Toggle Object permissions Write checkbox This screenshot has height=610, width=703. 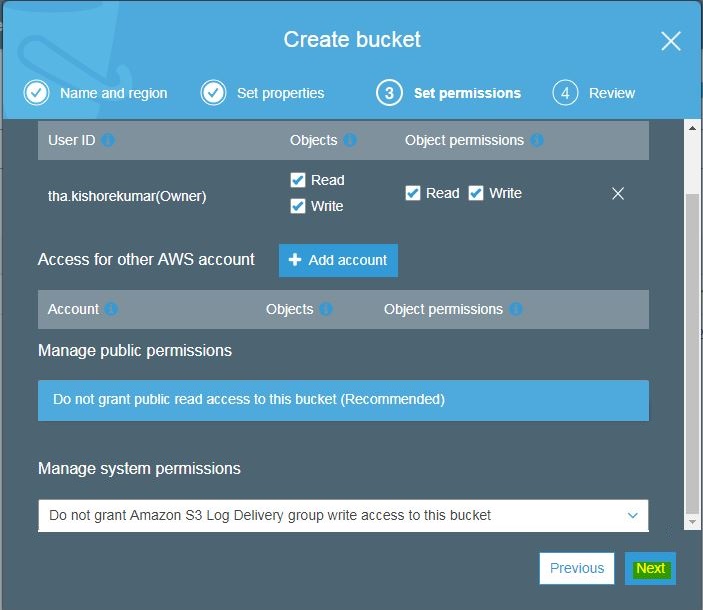[476, 193]
